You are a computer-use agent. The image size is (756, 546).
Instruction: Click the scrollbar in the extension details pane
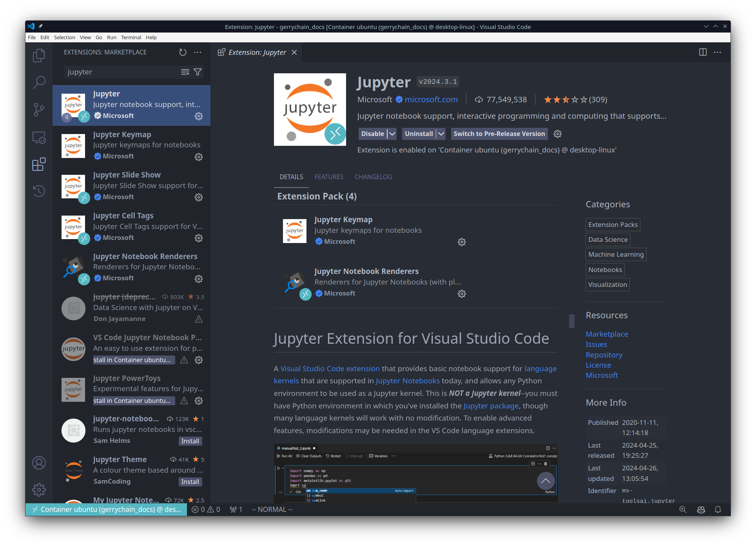click(x=571, y=321)
